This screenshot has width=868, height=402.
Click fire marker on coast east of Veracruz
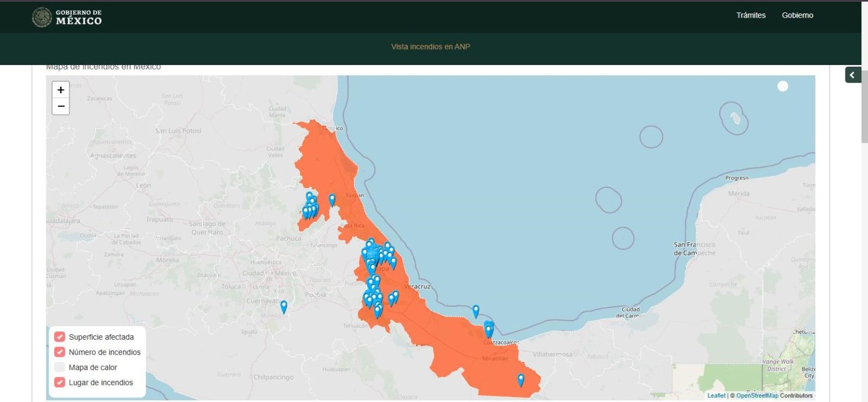point(476,311)
